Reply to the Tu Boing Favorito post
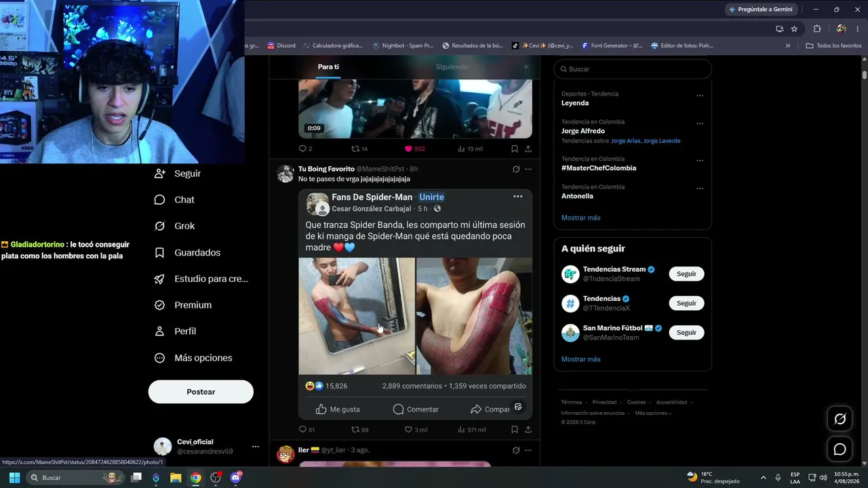Viewport: 868px width, 488px height. (x=307, y=429)
